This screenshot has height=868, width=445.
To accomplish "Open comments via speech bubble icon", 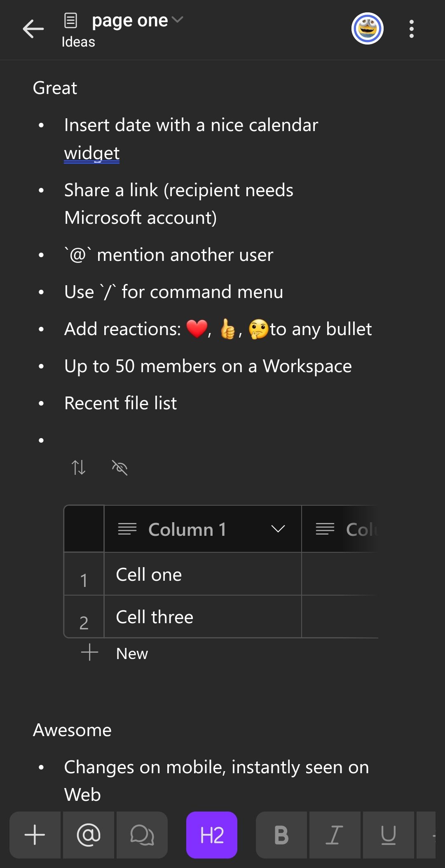I will pos(142,835).
